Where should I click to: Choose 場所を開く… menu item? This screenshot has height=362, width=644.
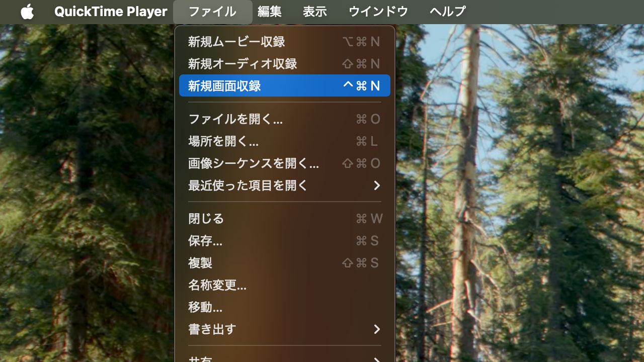(x=285, y=141)
